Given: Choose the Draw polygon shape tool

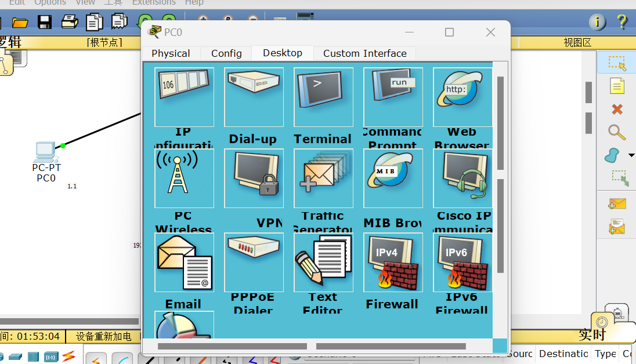Looking at the screenshot, I should [x=612, y=155].
